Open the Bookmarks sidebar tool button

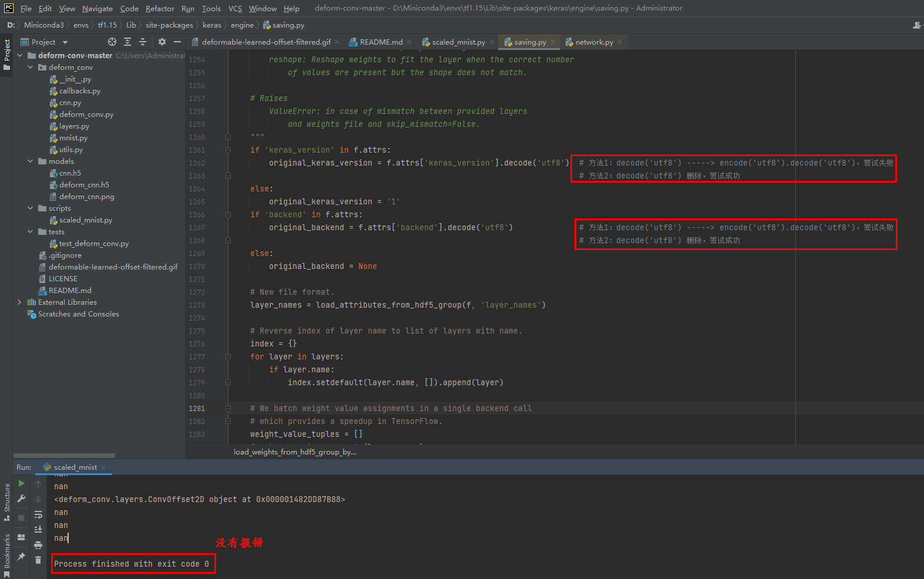pyautogui.click(x=6, y=555)
